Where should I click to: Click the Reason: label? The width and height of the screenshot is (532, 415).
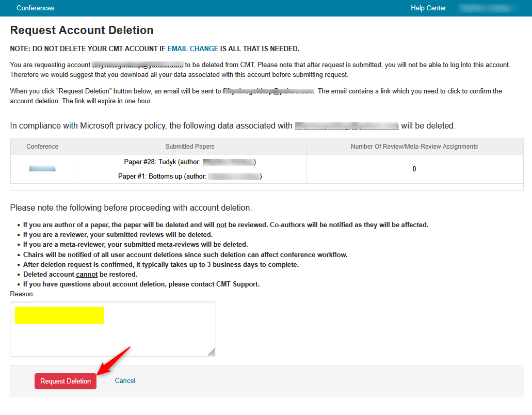coord(22,294)
